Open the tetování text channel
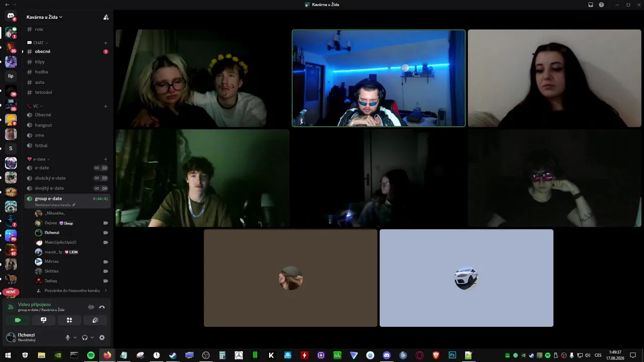644x362 pixels. pyautogui.click(x=67, y=93)
